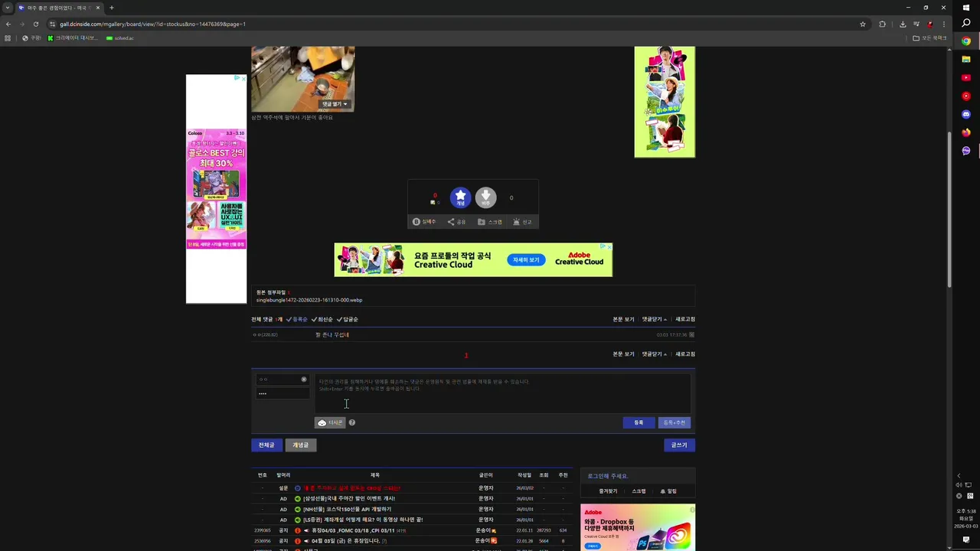
Task: Open the Windows Start button
Action: (x=966, y=8)
